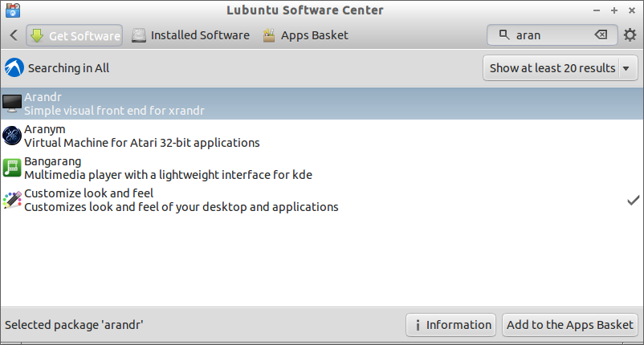Click the installed checkmark on Customize row
The height and width of the screenshot is (345, 644).
coord(633,201)
